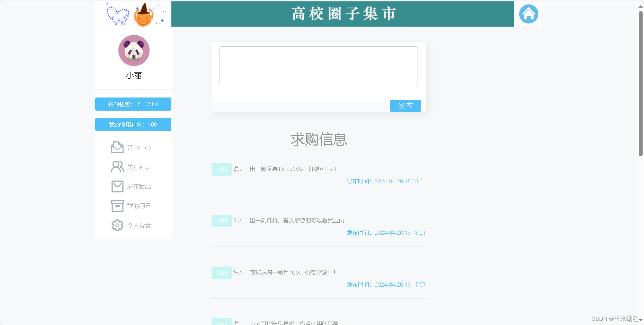Focus the post message text area
The image size is (644, 325).
coord(319,66)
